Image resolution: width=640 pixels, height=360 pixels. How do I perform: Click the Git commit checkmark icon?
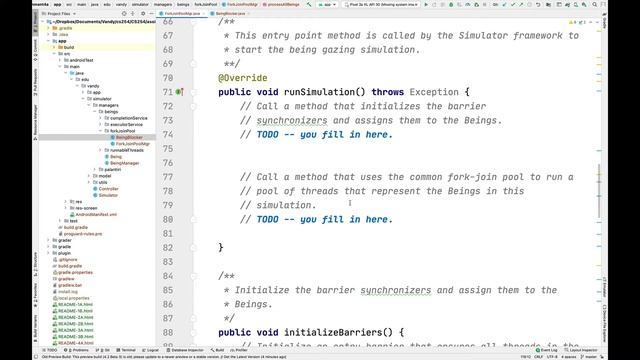(513, 4)
